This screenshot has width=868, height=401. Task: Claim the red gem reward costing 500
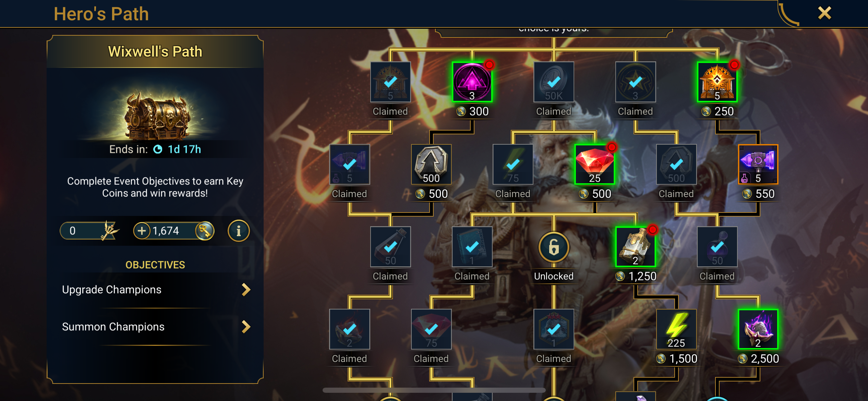tap(595, 165)
